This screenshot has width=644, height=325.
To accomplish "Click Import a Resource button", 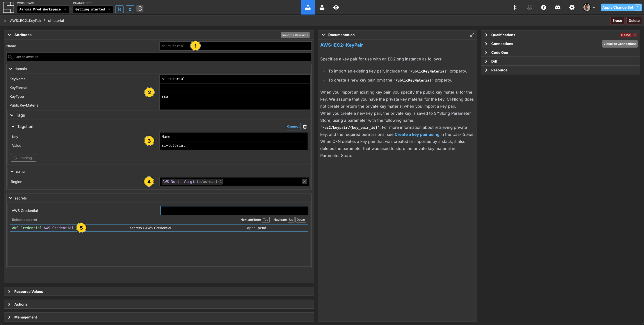I will tap(295, 35).
